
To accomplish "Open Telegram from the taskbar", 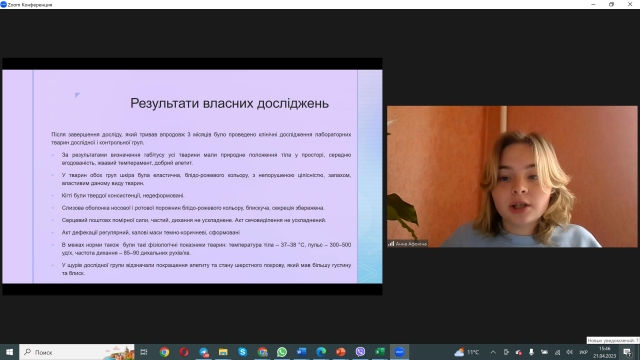I will (x=204, y=352).
